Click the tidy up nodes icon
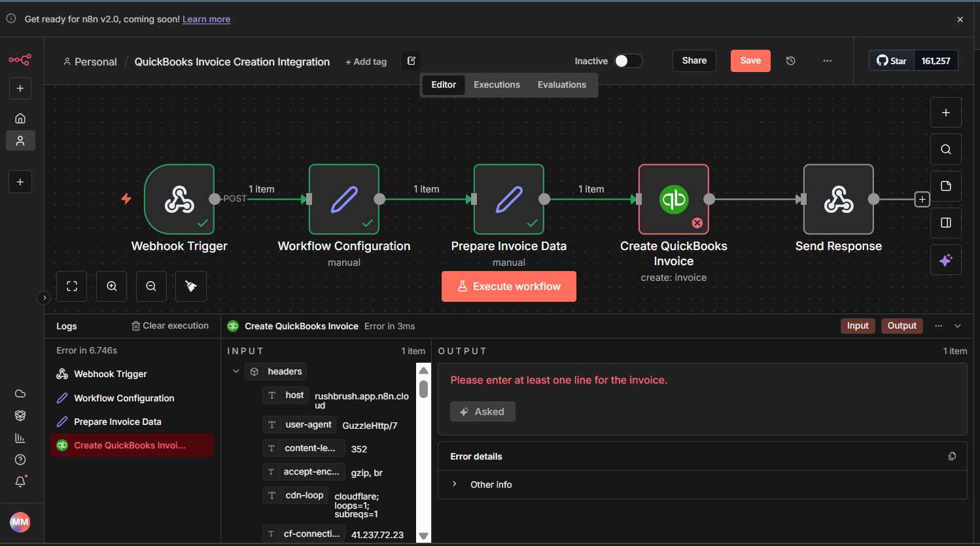Image resolution: width=980 pixels, height=546 pixels. (191, 286)
